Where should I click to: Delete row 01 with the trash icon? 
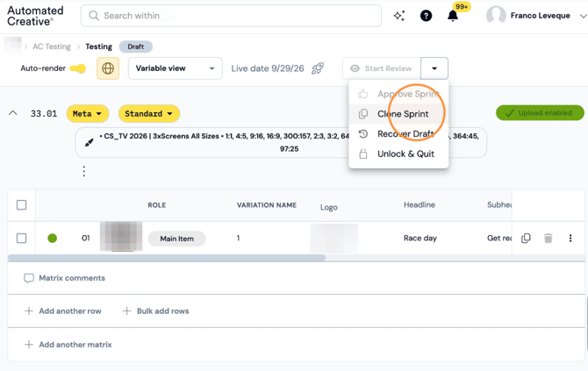pos(549,238)
